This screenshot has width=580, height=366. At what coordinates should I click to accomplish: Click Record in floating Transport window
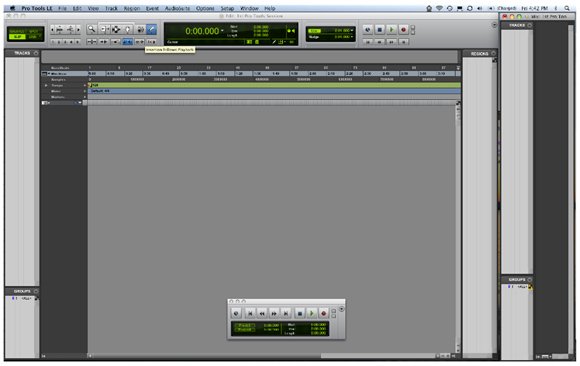click(324, 313)
